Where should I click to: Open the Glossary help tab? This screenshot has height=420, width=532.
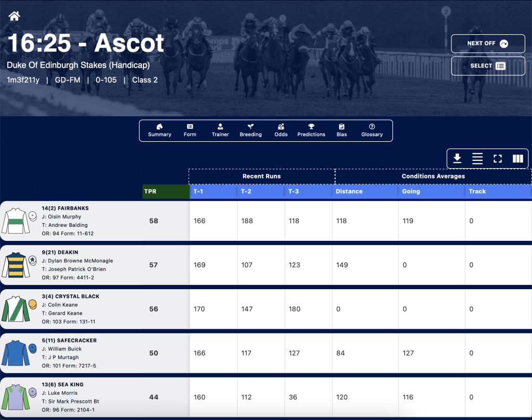pyautogui.click(x=372, y=130)
